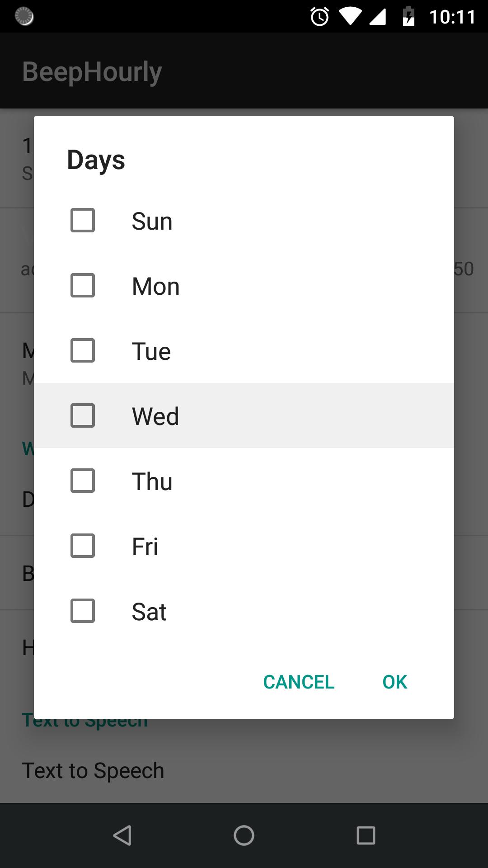
Task: Tap the cellular signal status icon
Action: (x=378, y=17)
